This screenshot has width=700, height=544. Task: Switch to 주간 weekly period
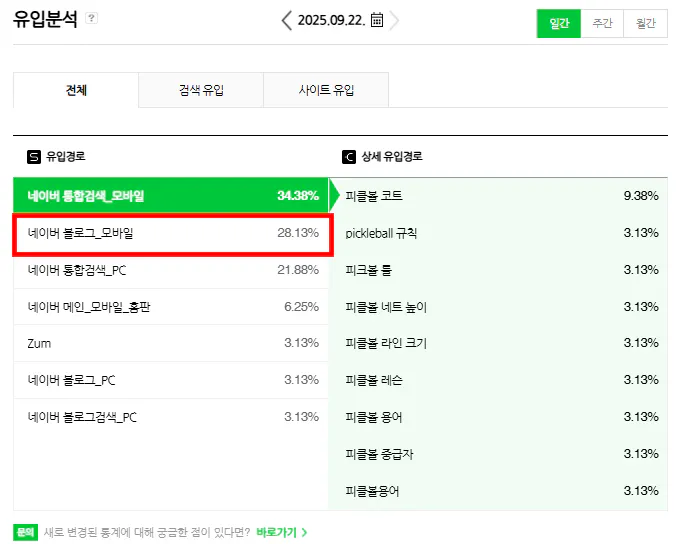tap(602, 23)
